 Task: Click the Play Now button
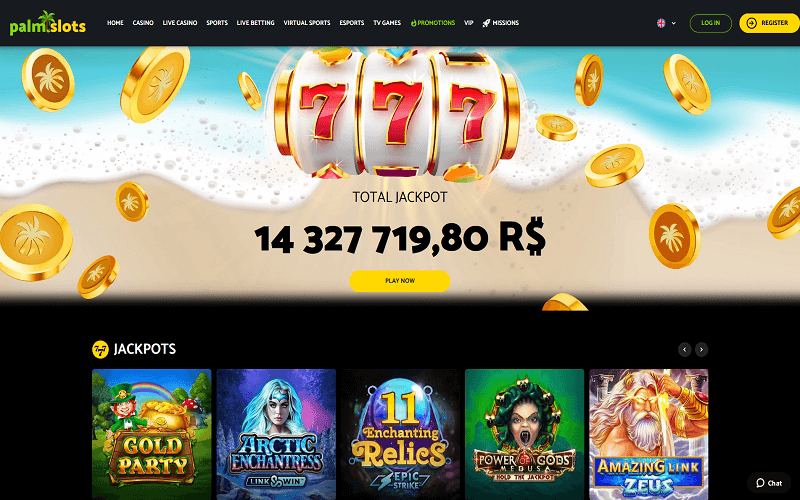[x=399, y=281]
